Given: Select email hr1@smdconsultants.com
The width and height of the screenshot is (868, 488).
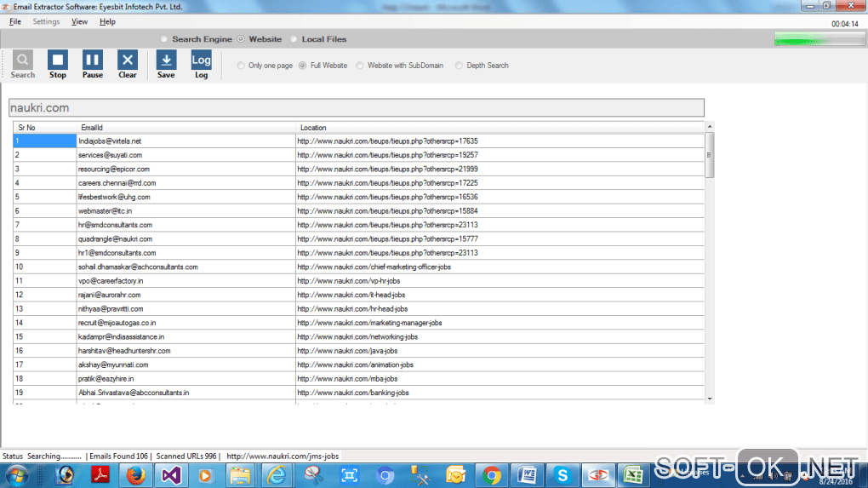Looking at the screenshot, I should pyautogui.click(x=117, y=253).
